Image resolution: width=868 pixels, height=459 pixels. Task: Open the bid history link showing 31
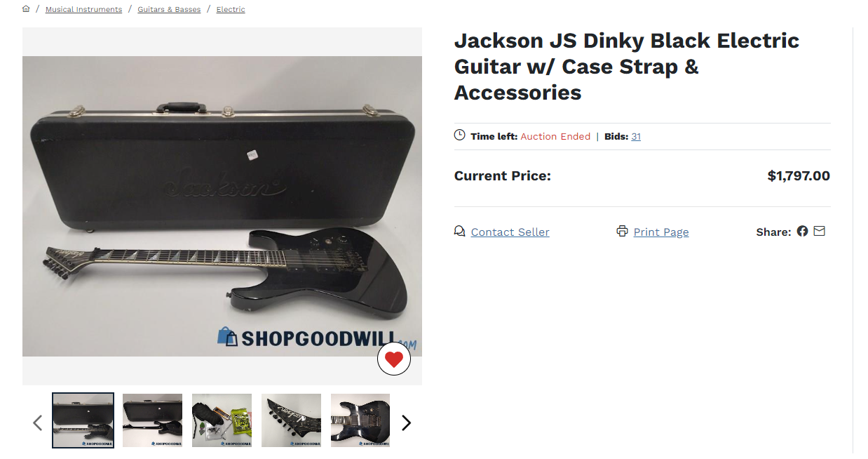pos(636,136)
